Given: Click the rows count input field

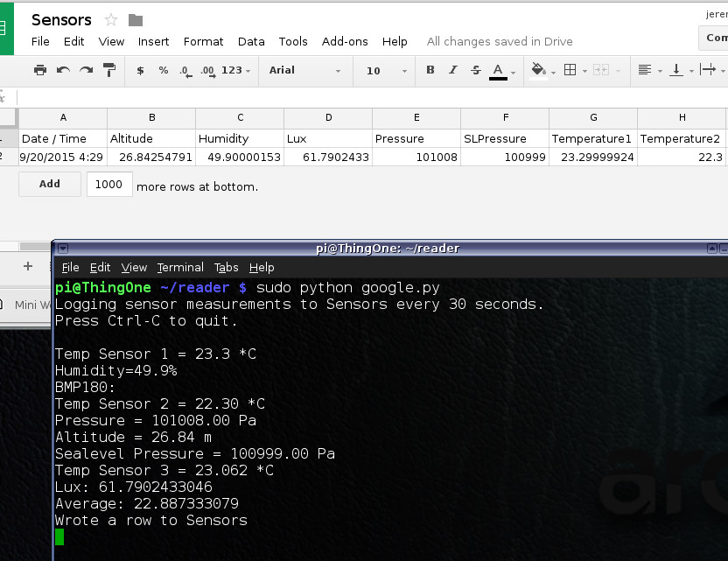Looking at the screenshot, I should 109,184.
